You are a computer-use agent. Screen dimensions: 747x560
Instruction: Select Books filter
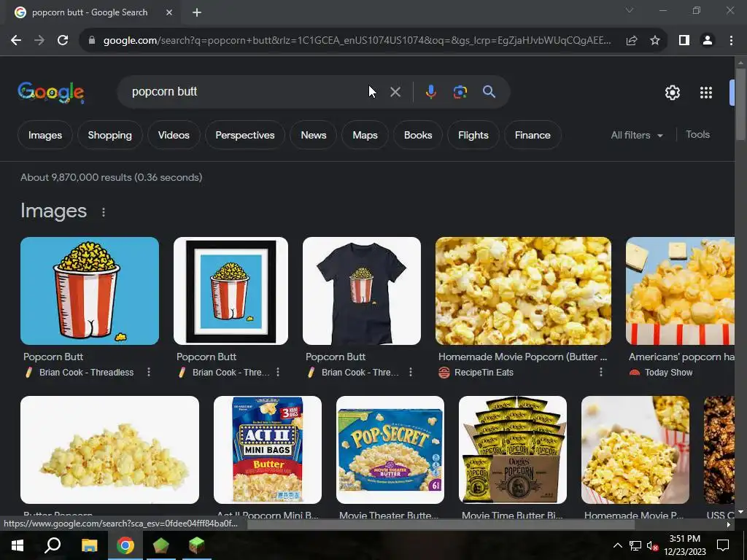(418, 135)
